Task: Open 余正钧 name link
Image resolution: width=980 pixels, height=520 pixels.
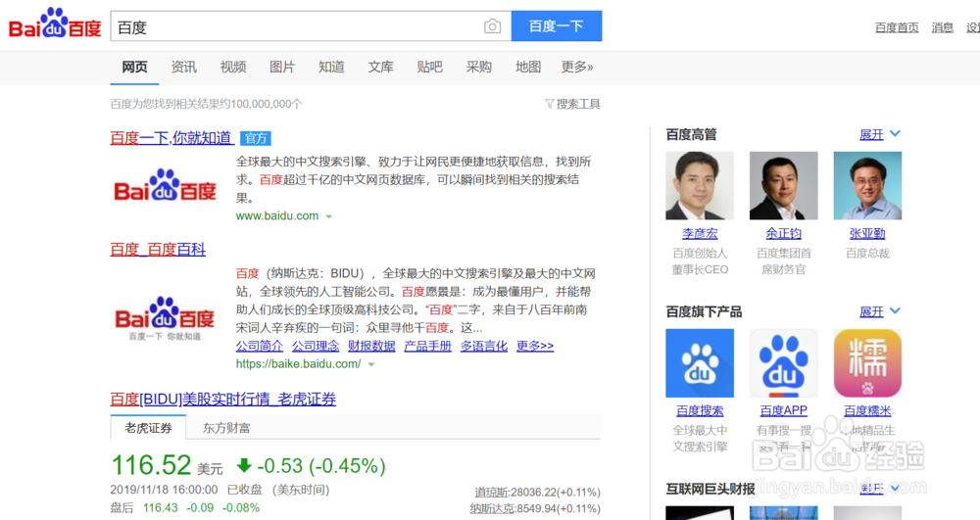Action: point(784,233)
